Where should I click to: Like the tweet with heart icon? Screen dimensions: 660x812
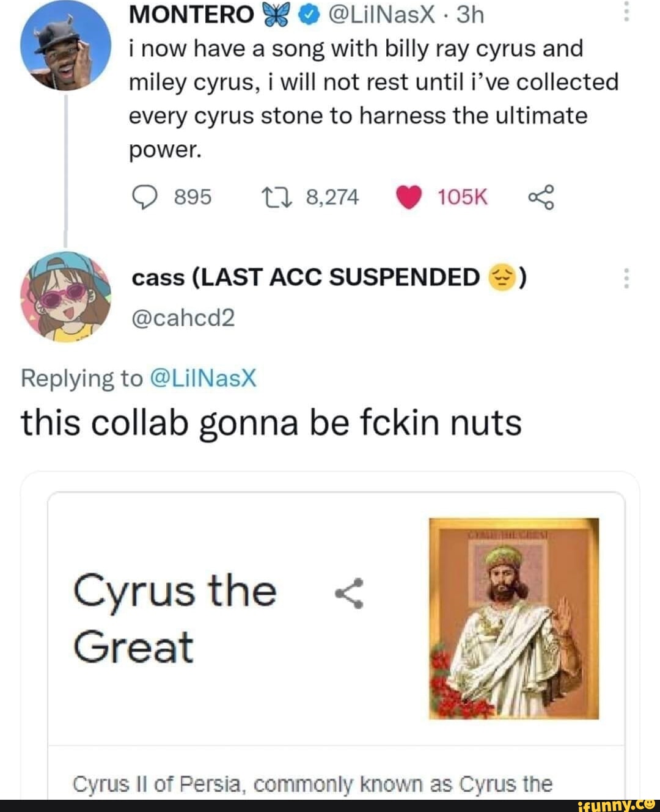click(x=409, y=197)
